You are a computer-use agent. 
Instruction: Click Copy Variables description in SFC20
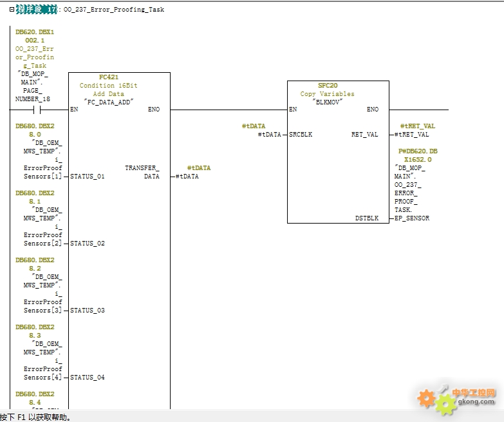pyautogui.click(x=327, y=93)
